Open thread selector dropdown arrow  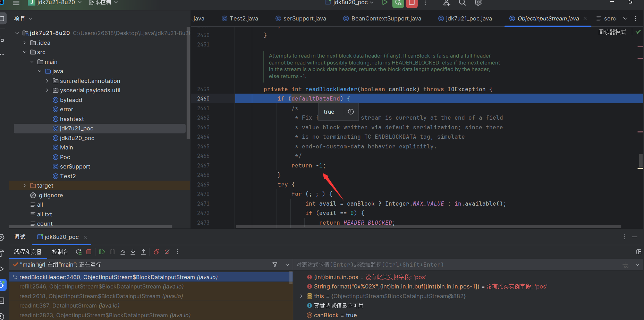[287, 265]
